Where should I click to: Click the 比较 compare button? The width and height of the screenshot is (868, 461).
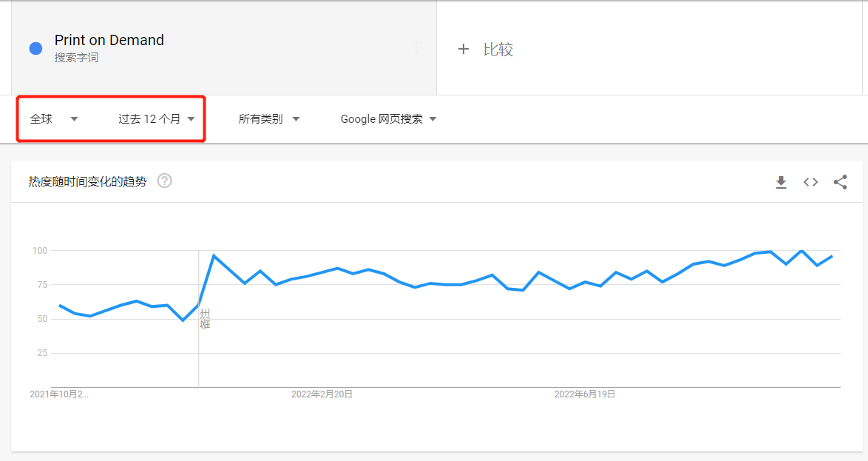tap(498, 50)
